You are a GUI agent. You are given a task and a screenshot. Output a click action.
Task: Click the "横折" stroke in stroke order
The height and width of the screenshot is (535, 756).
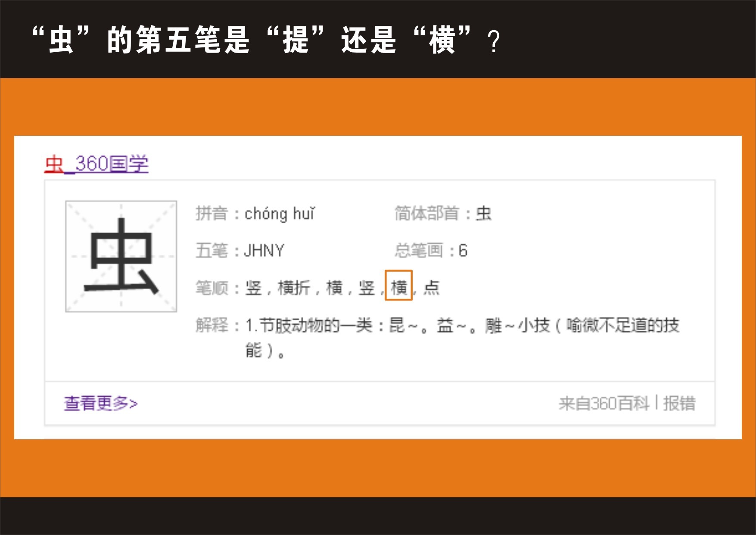coord(294,288)
